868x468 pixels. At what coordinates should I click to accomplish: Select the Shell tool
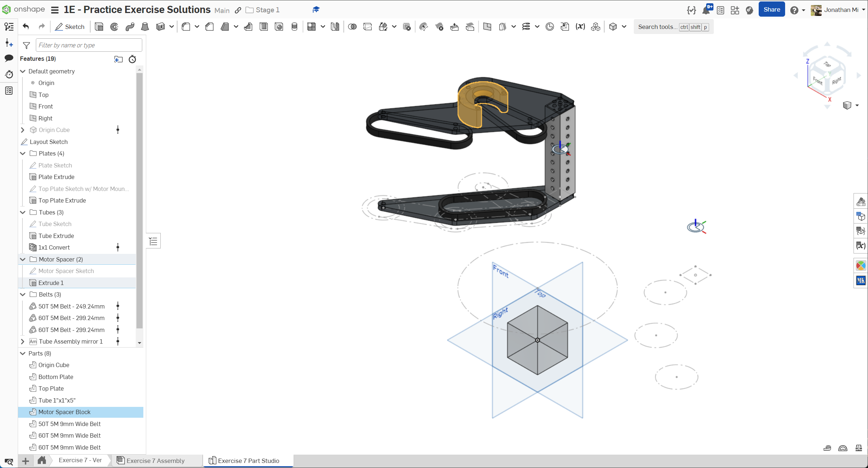264,27
